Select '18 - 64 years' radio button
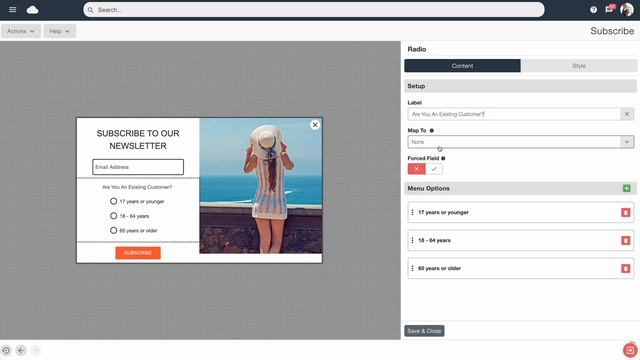The image size is (640, 360). click(x=113, y=216)
